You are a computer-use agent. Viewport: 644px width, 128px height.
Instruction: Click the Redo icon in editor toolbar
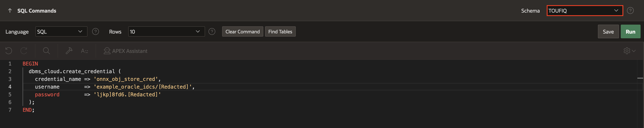24,51
